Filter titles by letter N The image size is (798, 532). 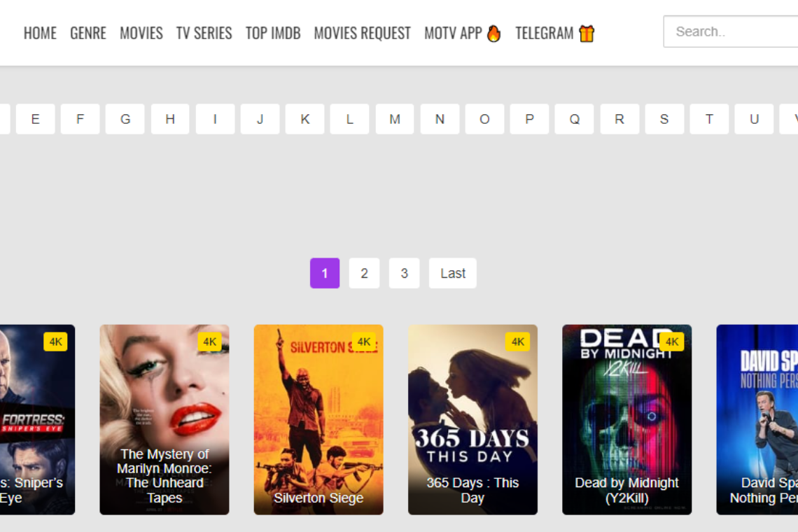[440, 119]
